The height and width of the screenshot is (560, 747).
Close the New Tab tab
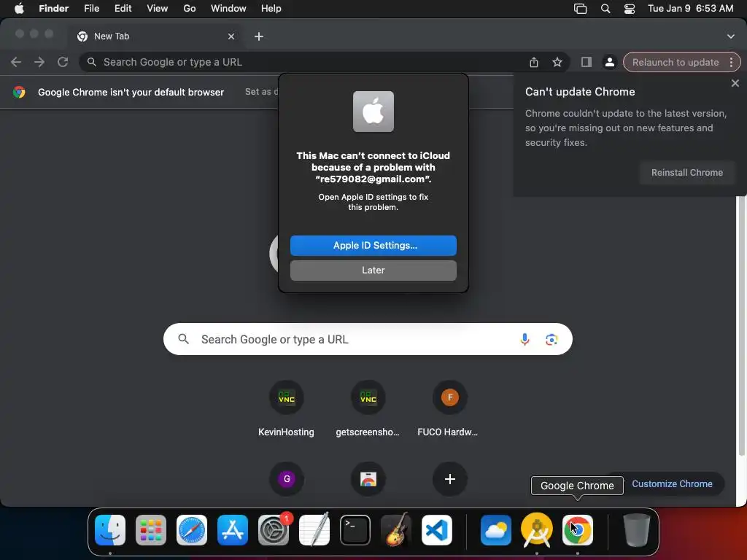[x=231, y=36]
